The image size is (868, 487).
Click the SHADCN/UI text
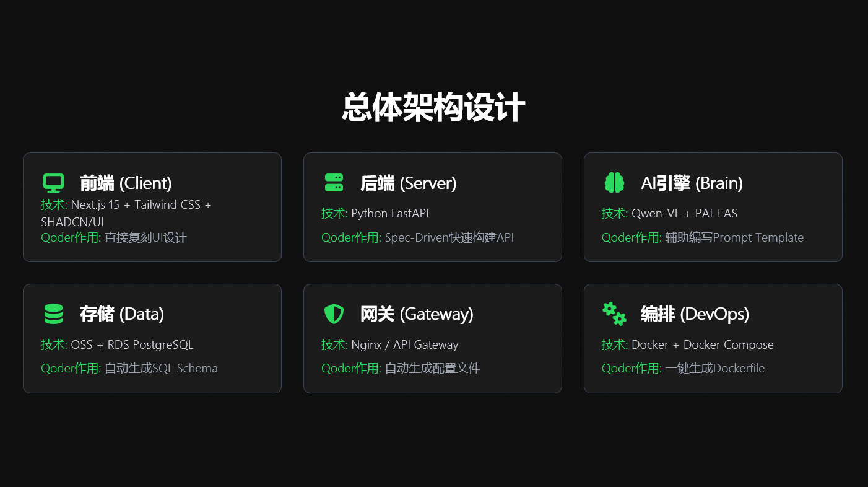[72, 222]
